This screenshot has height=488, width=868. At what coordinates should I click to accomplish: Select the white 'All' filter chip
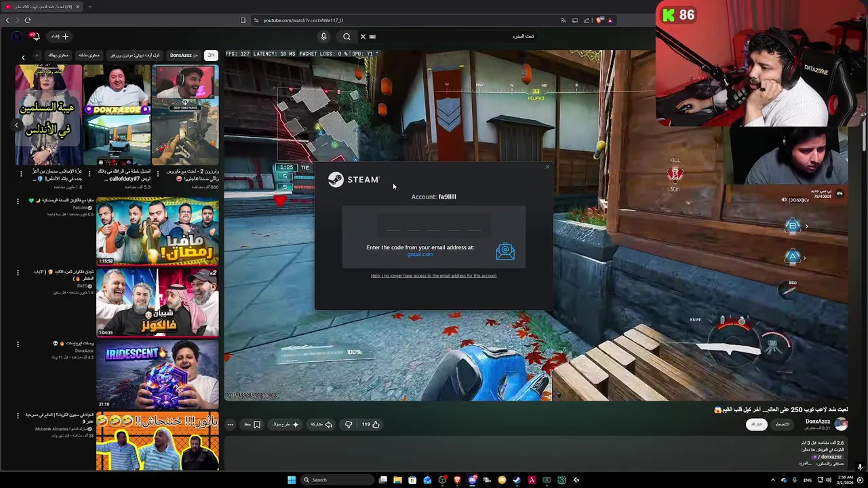[x=211, y=56]
